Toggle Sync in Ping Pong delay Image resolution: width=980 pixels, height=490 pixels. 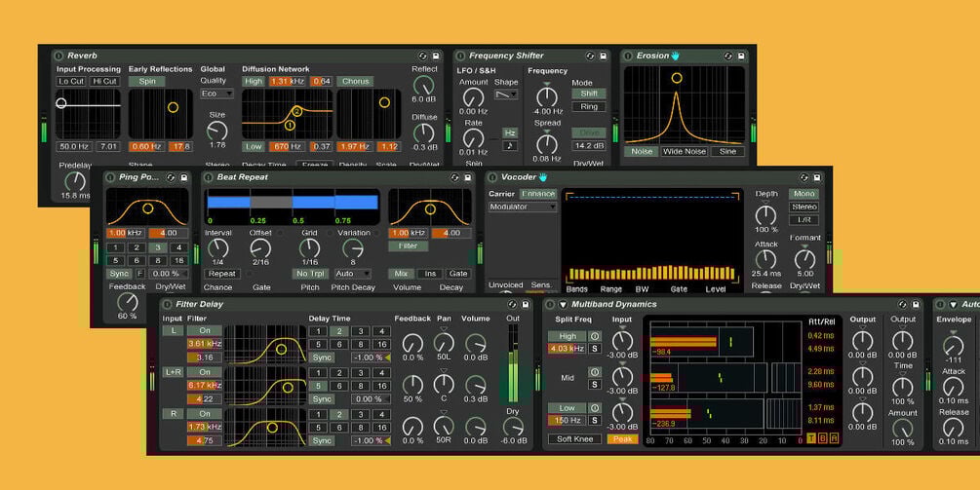coord(118,274)
